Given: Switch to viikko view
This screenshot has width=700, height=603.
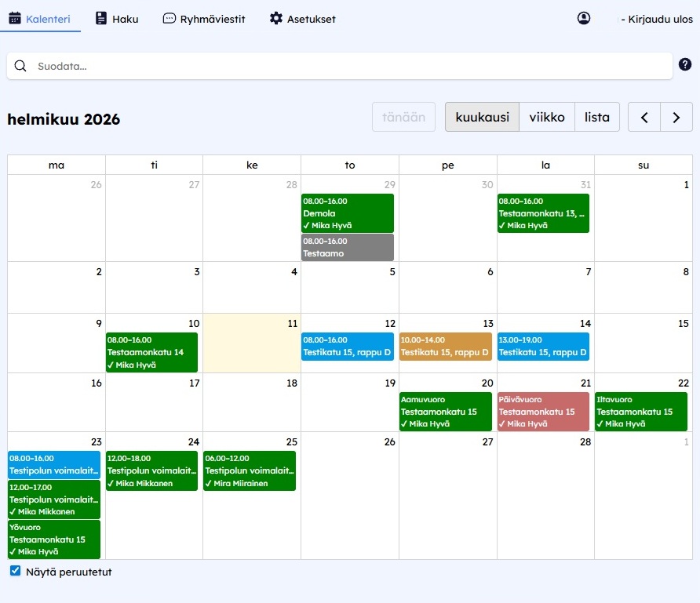Looking at the screenshot, I should pyautogui.click(x=547, y=116).
